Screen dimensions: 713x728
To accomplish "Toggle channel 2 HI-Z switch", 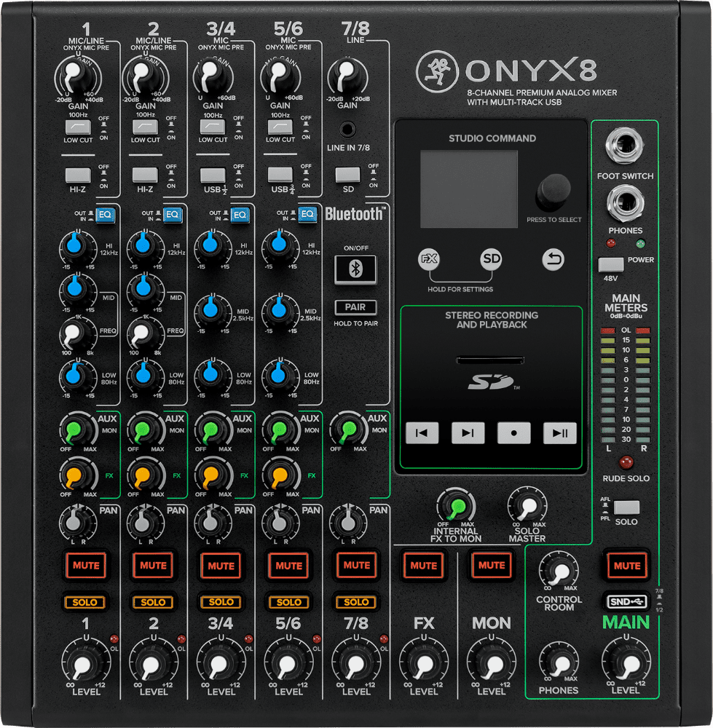I will click(145, 175).
